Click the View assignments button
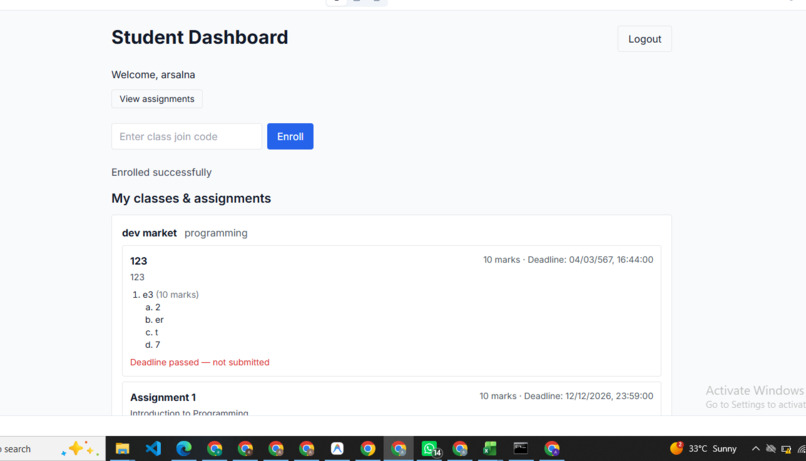Screen dimensions: 806x461 pyautogui.click(x=157, y=99)
